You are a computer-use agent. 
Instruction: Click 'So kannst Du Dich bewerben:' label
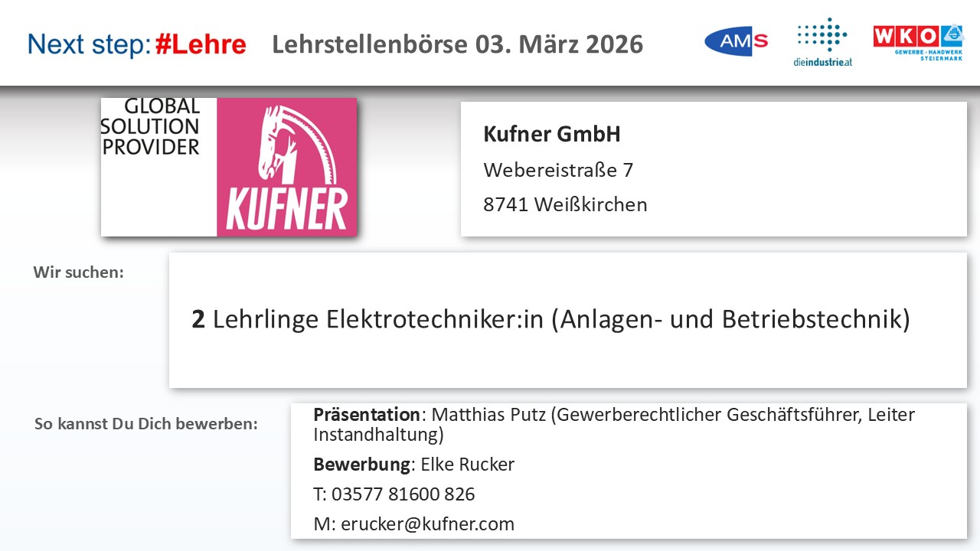[145, 423]
